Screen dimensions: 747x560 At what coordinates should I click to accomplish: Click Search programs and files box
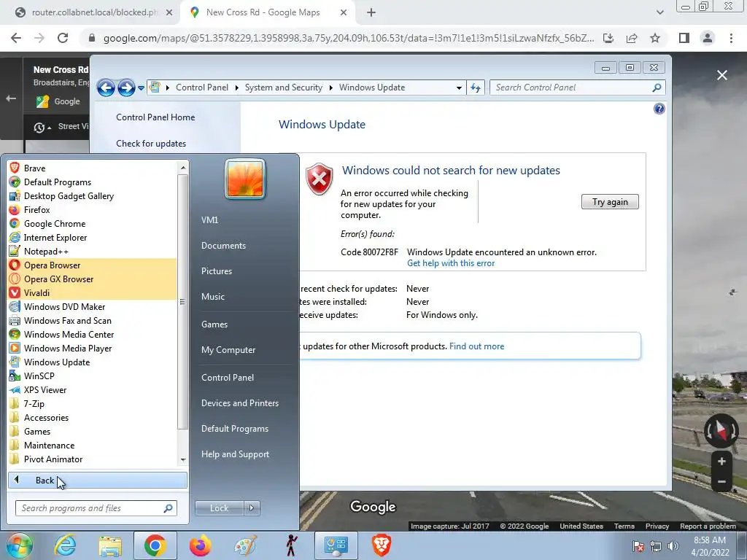coord(96,508)
